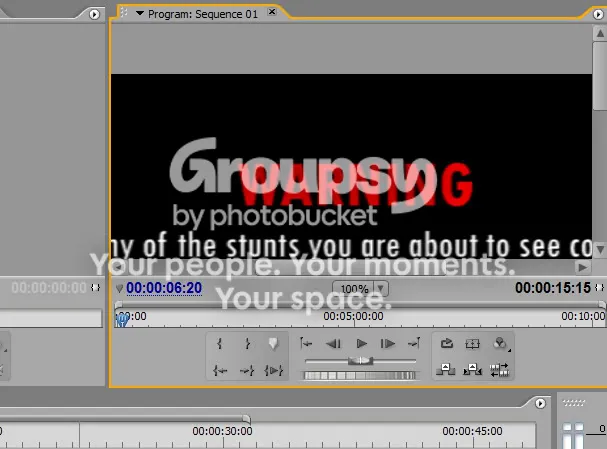The width and height of the screenshot is (607, 449).
Task: Open the Program monitor panel menu
Action: (598, 15)
